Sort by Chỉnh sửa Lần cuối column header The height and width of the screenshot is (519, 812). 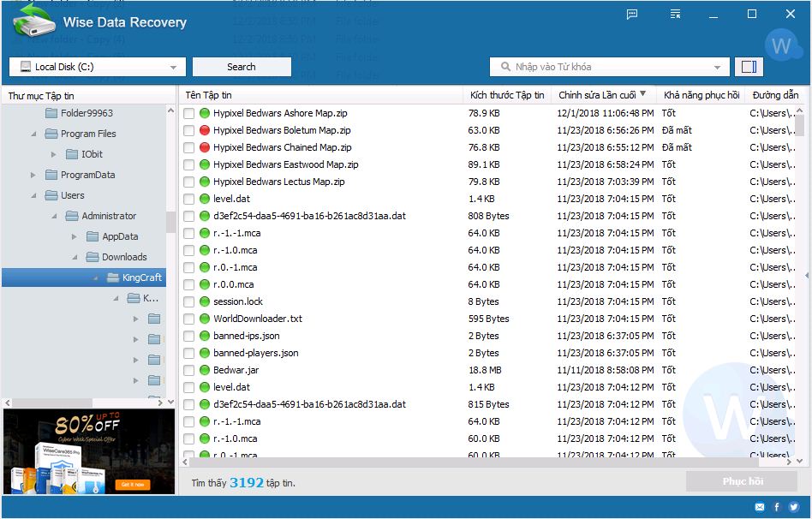597,95
